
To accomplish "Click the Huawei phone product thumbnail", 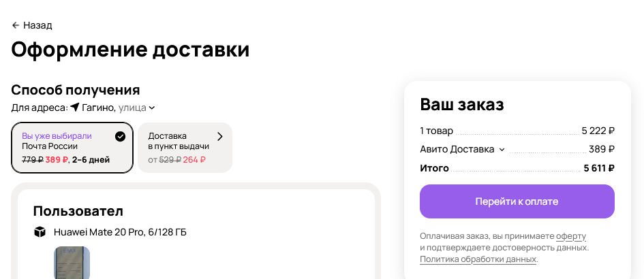I will pyautogui.click(x=72, y=263).
